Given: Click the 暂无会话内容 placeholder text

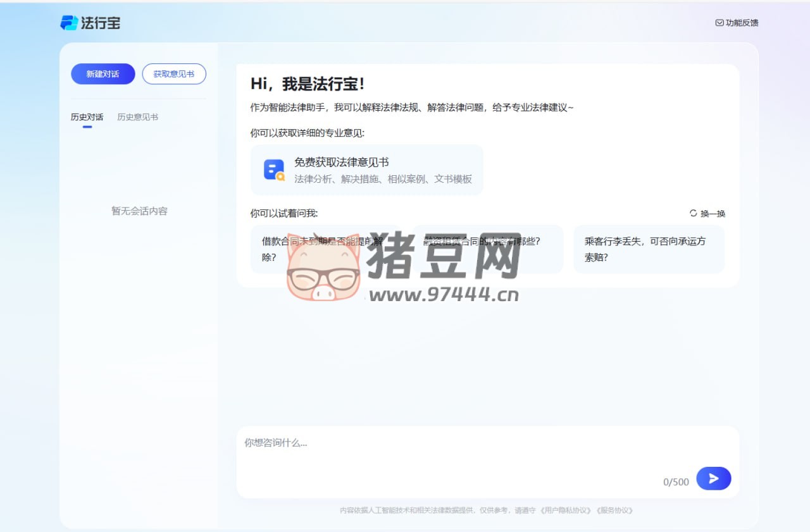Looking at the screenshot, I should (x=139, y=211).
